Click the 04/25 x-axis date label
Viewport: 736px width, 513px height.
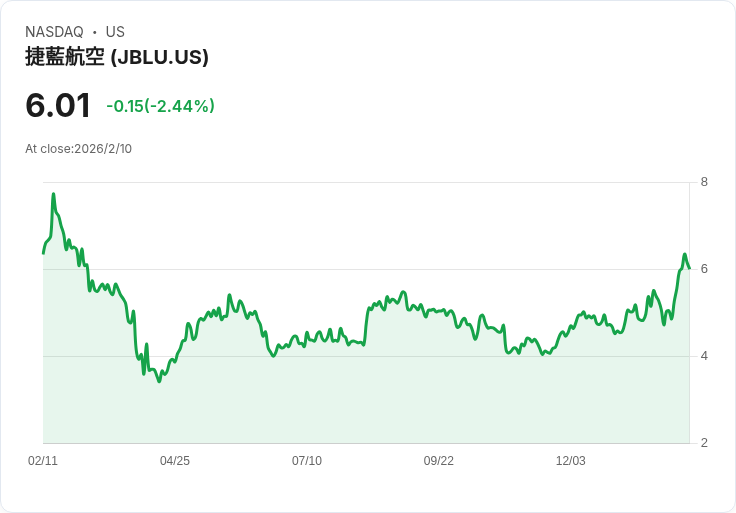click(175, 461)
